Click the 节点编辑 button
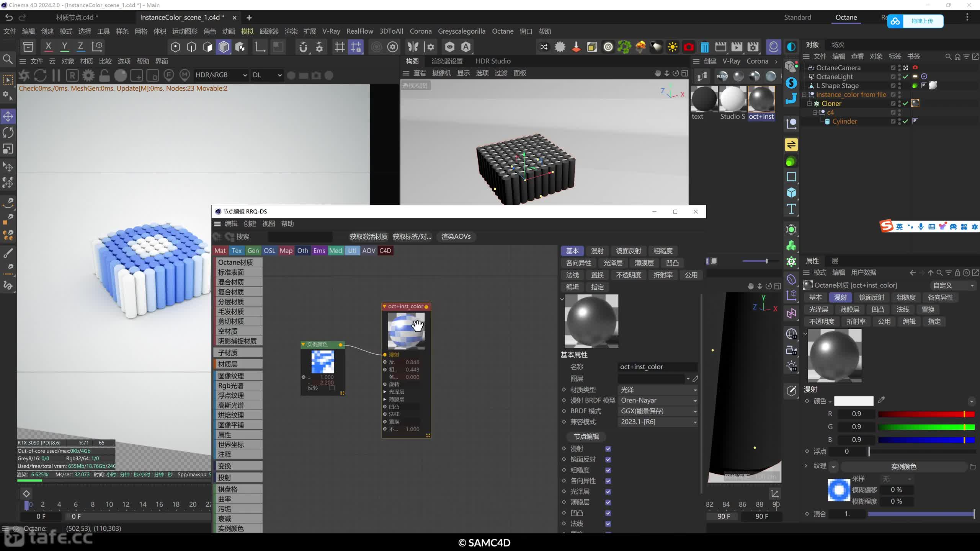 coord(586,436)
